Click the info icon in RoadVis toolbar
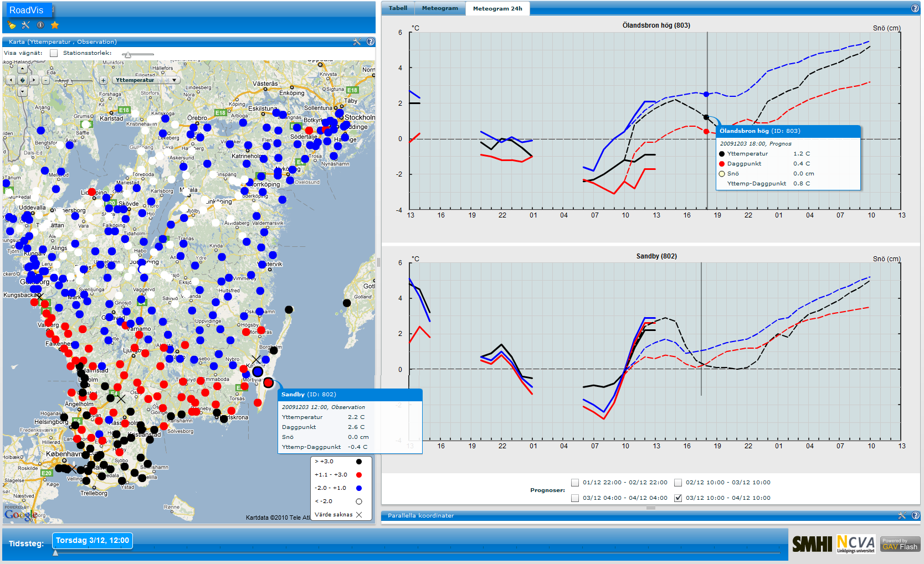 tap(40, 25)
